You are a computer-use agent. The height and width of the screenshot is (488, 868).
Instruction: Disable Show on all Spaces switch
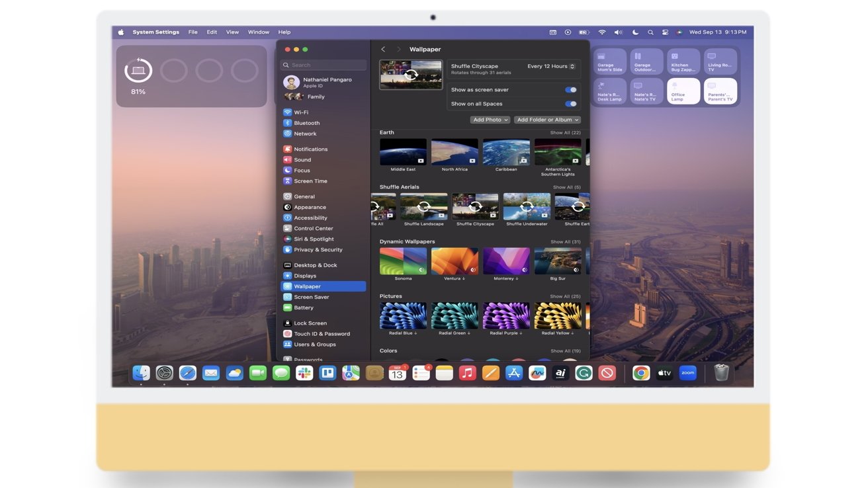(570, 104)
